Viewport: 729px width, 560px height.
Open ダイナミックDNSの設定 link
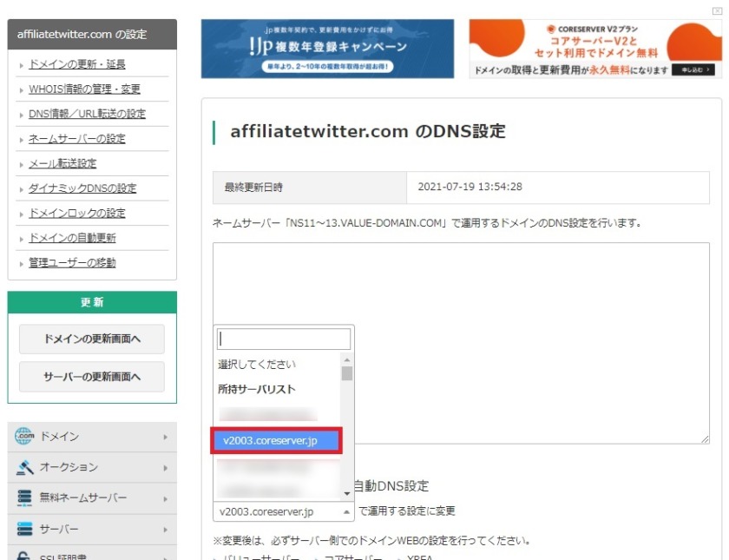pos(82,188)
